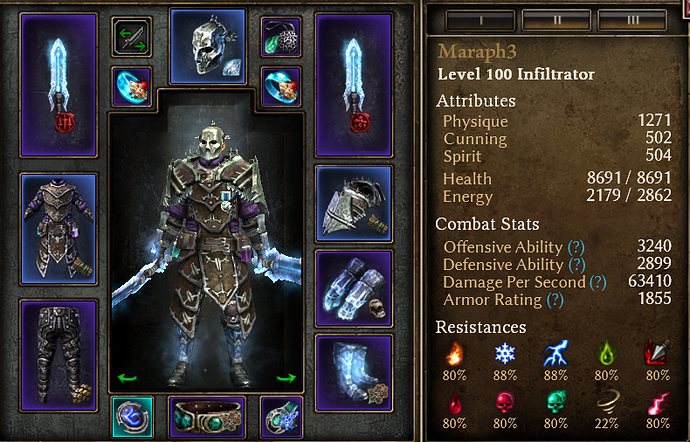Viewport: 690px width, 442px height.
Task: Click the Offensive Ability help question mark
Action: [576, 247]
